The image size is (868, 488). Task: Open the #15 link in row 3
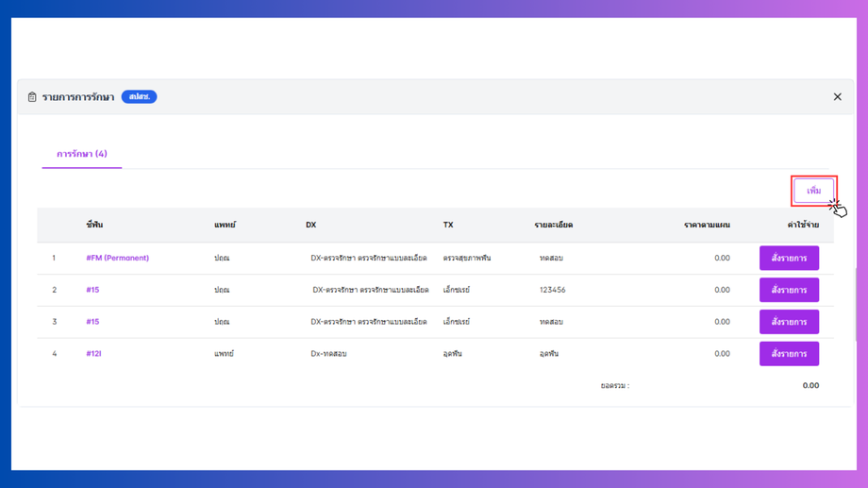[92, 322]
